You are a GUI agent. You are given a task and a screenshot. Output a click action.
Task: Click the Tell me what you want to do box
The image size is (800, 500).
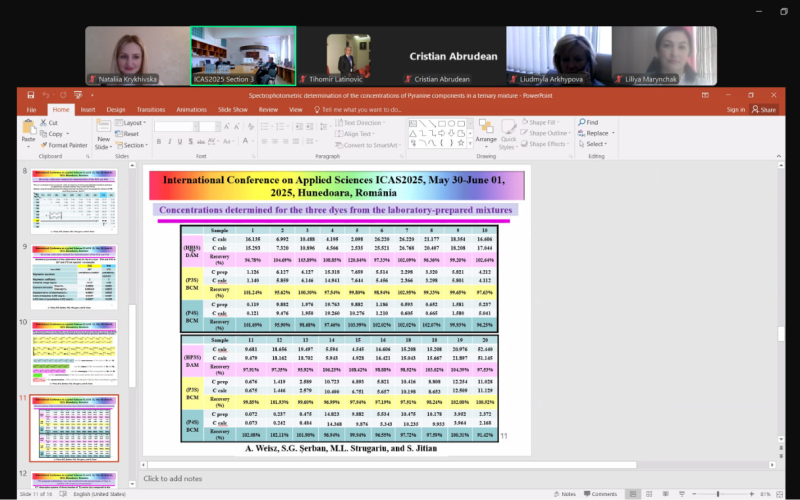[358, 110]
